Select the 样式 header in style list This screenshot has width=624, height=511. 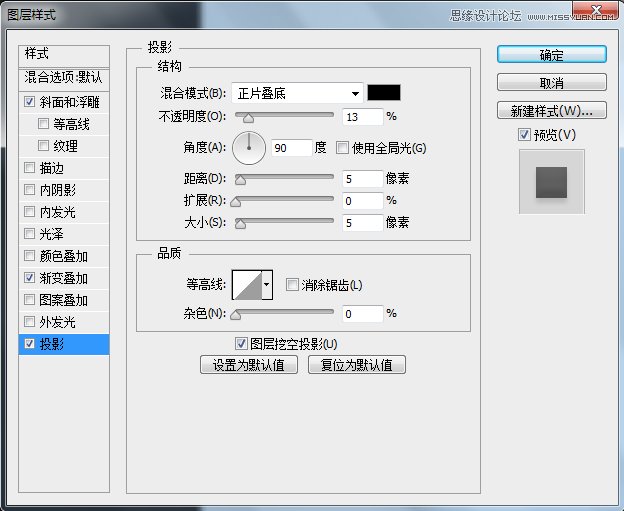coord(64,55)
